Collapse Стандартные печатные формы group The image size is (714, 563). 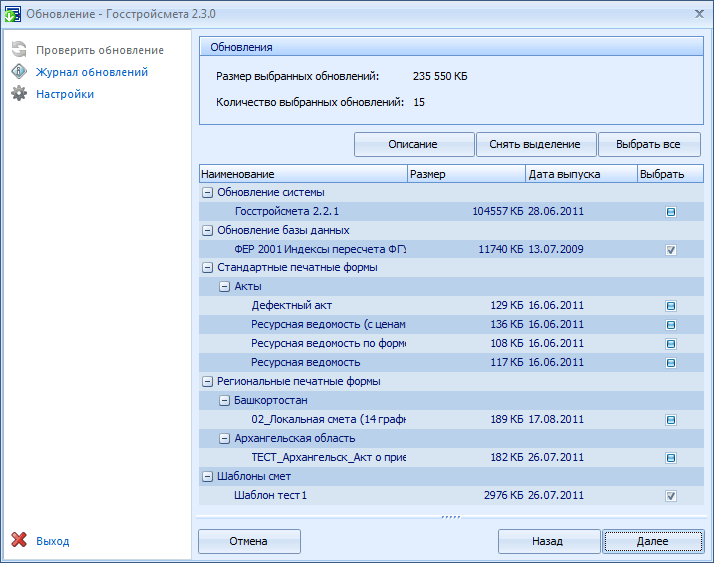207,268
